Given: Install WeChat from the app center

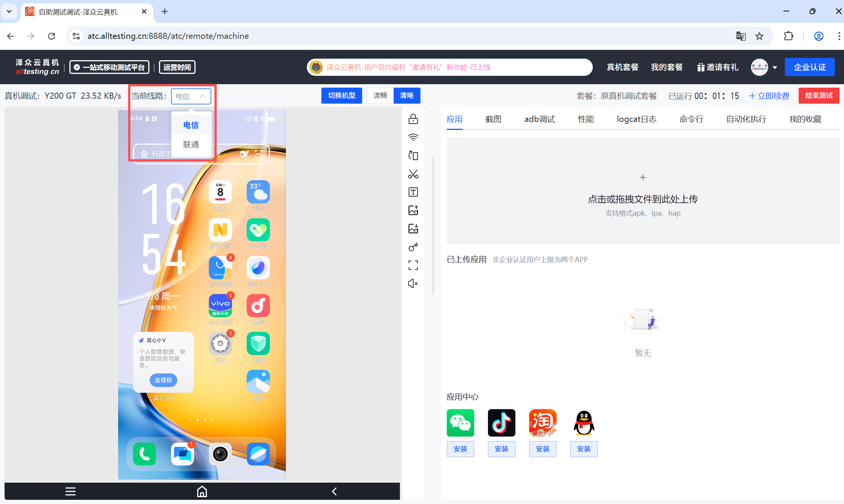Looking at the screenshot, I should click(x=460, y=449).
